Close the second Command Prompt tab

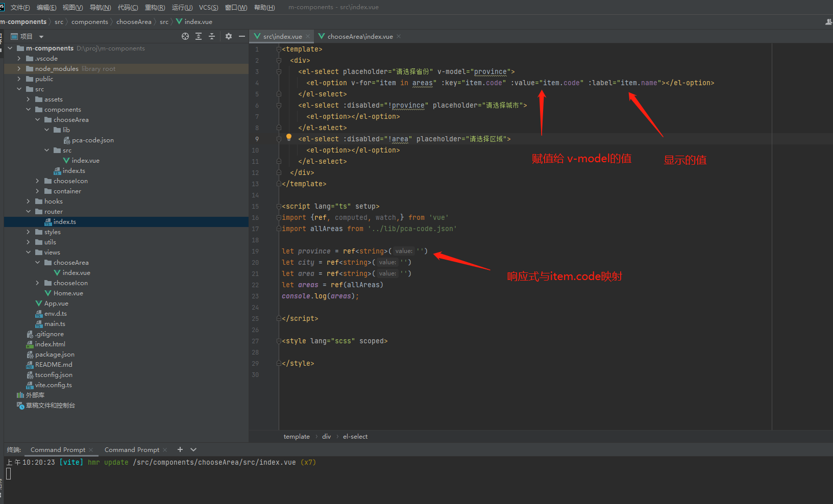click(165, 450)
